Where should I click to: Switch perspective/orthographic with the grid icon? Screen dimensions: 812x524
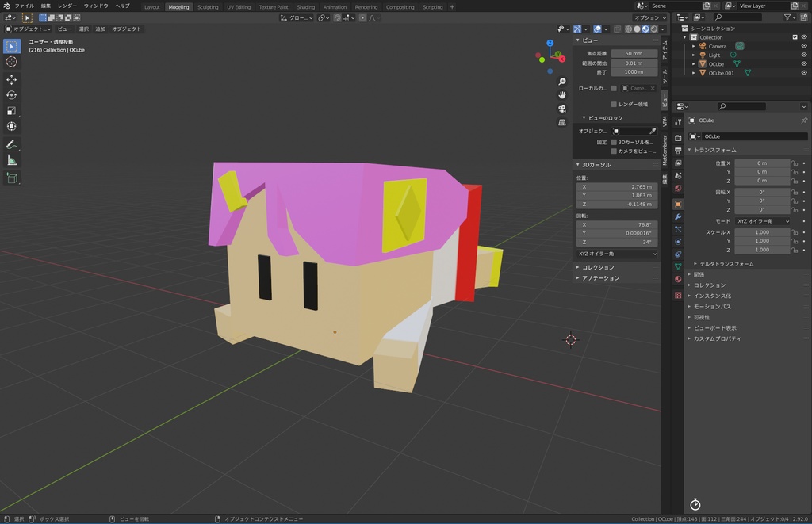562,122
